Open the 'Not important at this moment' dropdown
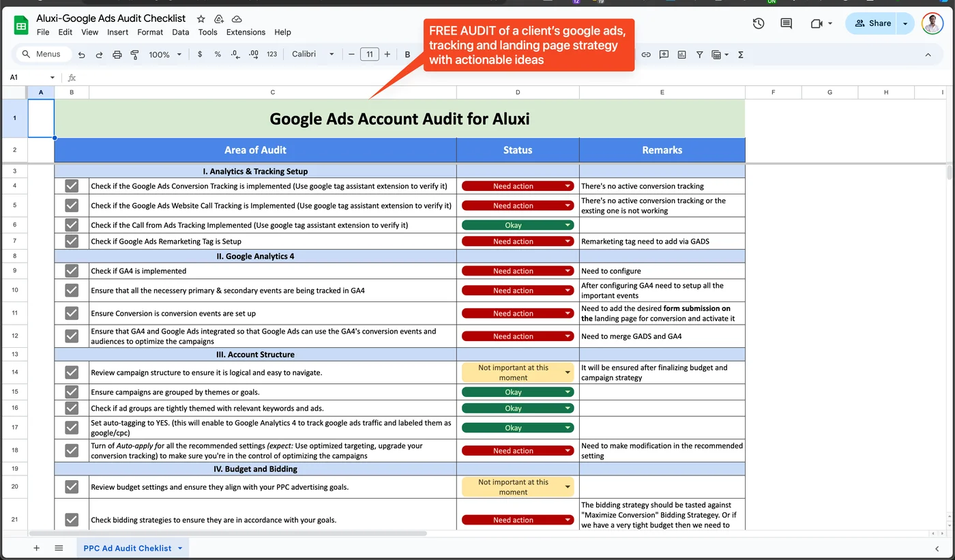The image size is (955, 560). [x=568, y=372]
